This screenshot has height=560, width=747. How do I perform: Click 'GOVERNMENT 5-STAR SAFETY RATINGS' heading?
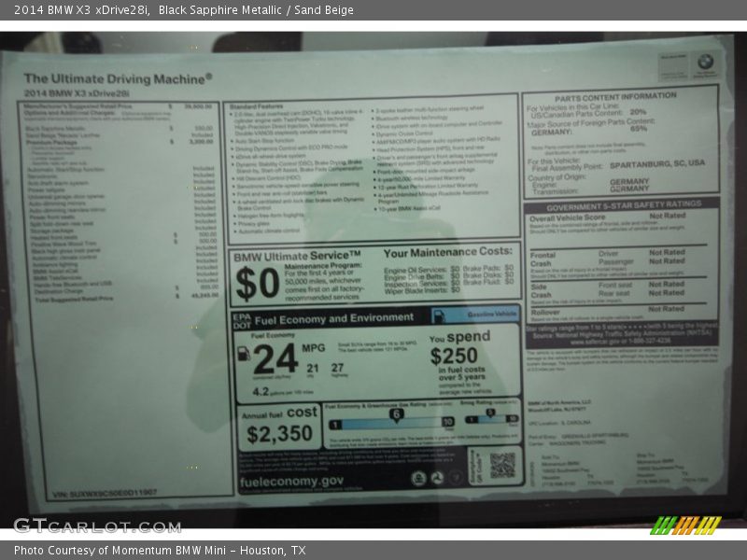[624, 206]
